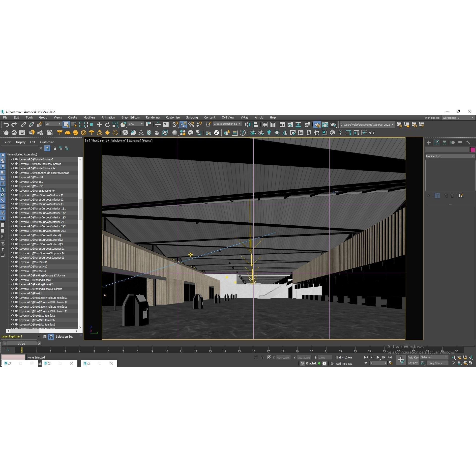Image resolution: width=476 pixels, height=476 pixels.
Task: Open the key mode Selected dropdown
Action: click(434, 357)
